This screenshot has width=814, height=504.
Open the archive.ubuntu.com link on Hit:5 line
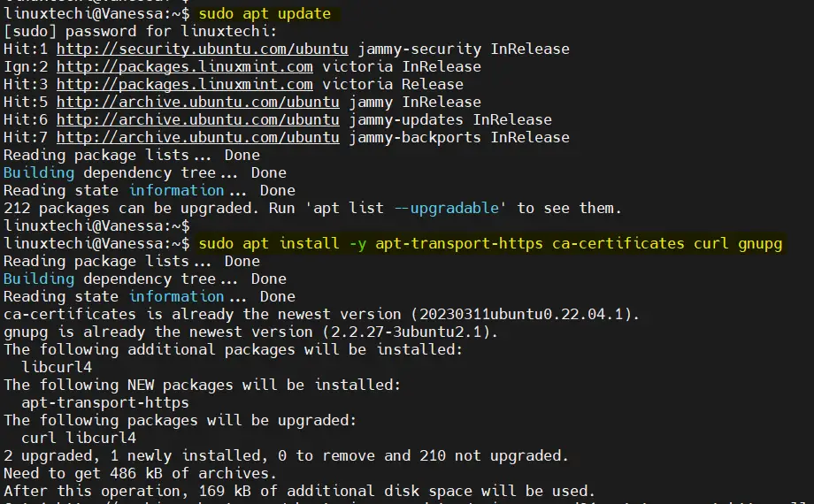click(198, 102)
